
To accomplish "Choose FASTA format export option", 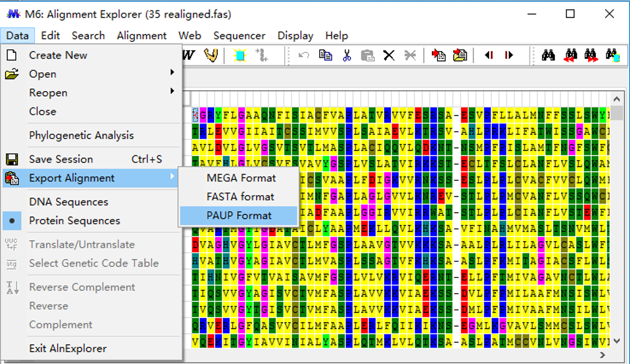I will pos(240,197).
